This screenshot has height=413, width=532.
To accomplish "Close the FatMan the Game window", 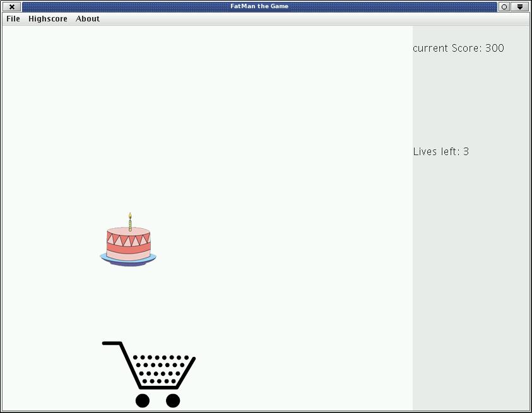I will point(12,6).
